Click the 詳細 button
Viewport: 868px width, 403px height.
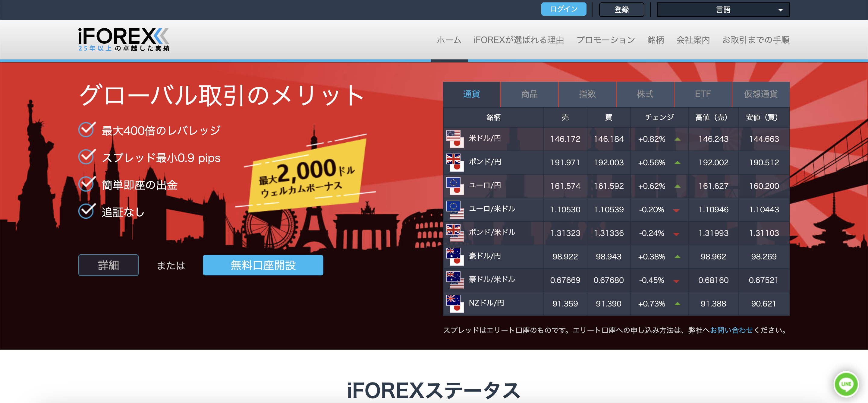tap(108, 265)
